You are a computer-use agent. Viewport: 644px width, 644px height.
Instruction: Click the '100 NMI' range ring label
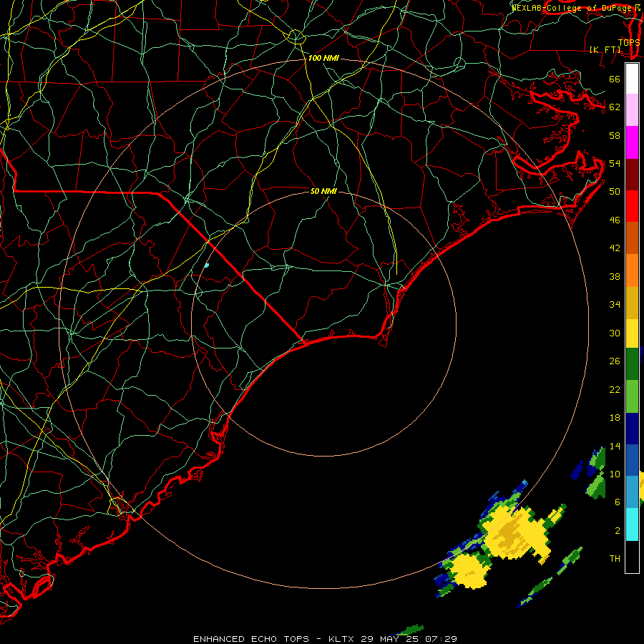pos(323,59)
